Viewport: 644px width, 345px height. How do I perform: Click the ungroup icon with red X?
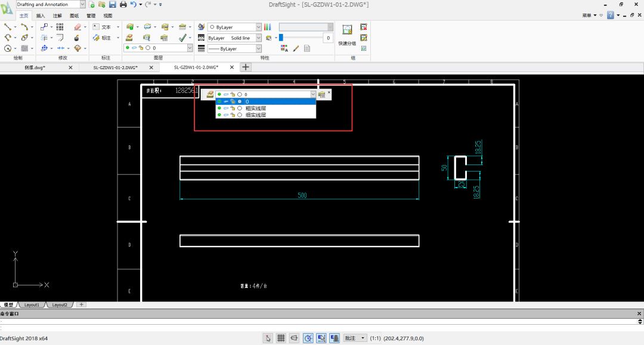click(364, 27)
